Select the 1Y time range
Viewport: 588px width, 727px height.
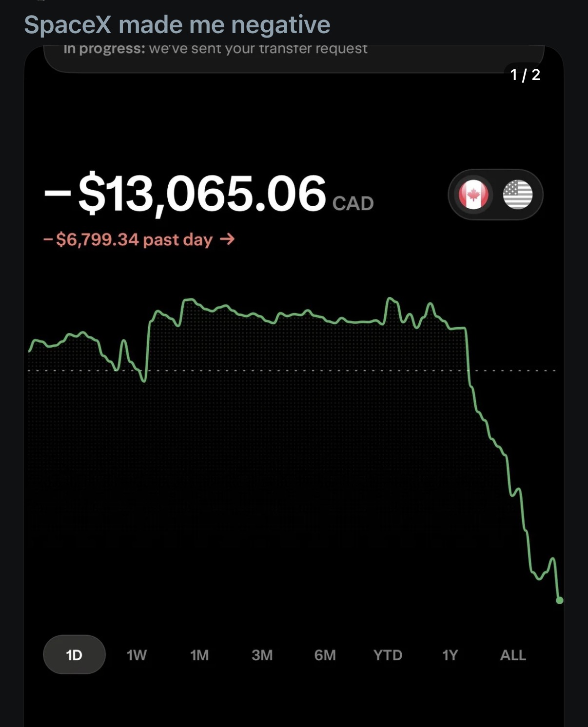tap(450, 655)
